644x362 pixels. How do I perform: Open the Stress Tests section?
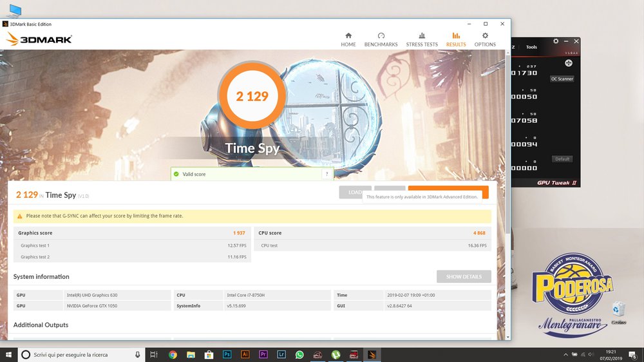422,39
